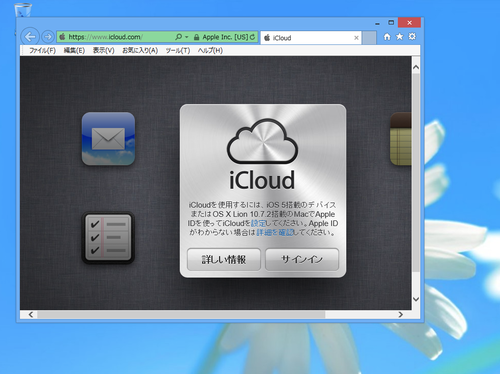This screenshot has height=374, width=500.
Task: Click the horizontal scrollbar right arrow
Action: (x=401, y=314)
